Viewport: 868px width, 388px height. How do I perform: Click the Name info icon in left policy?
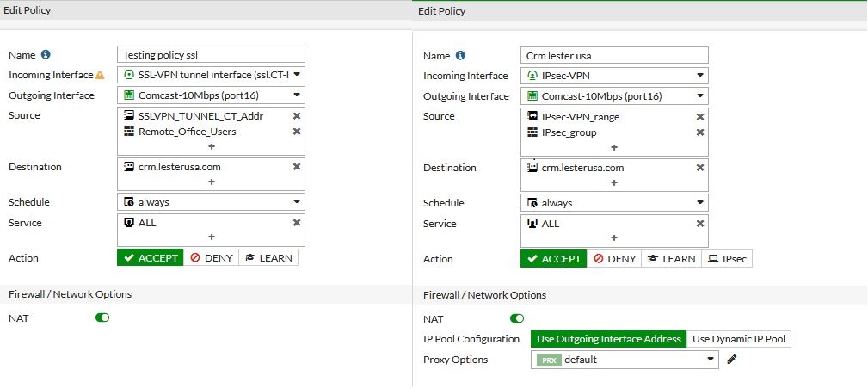coord(46,54)
